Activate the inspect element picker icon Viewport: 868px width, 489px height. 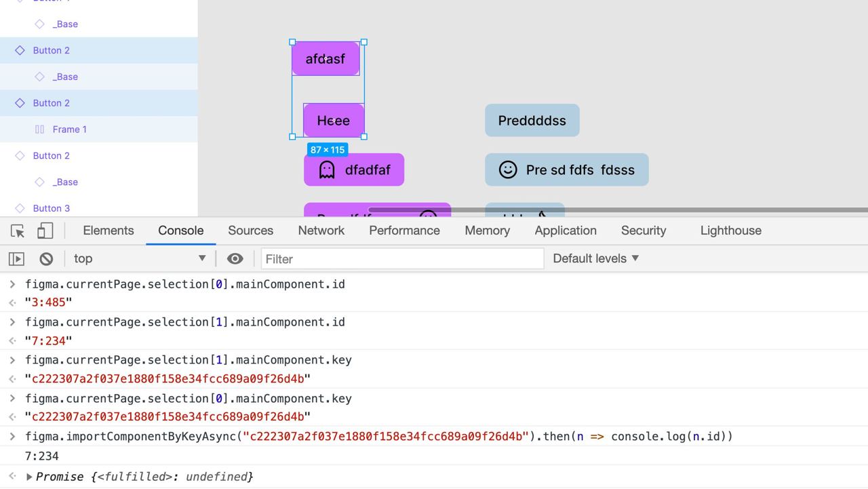point(18,231)
